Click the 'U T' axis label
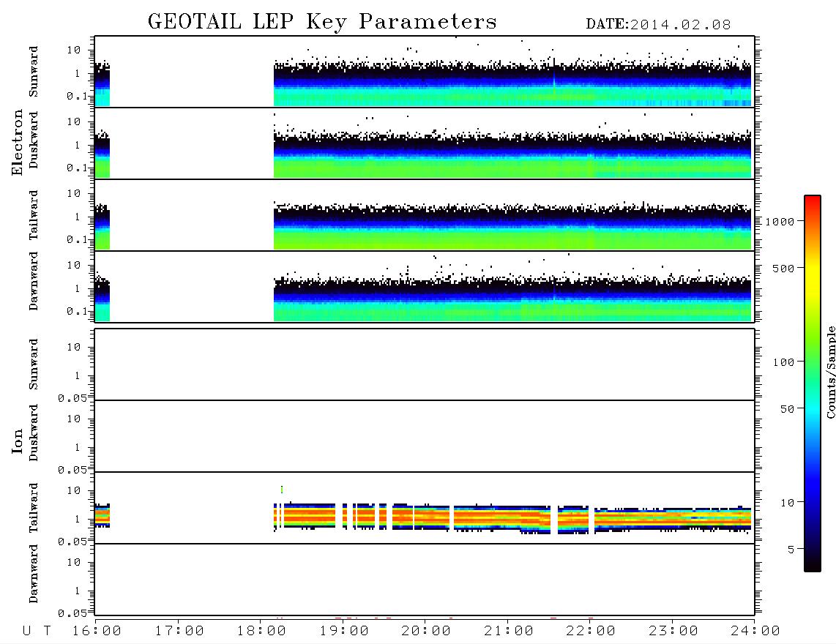 click(37, 631)
